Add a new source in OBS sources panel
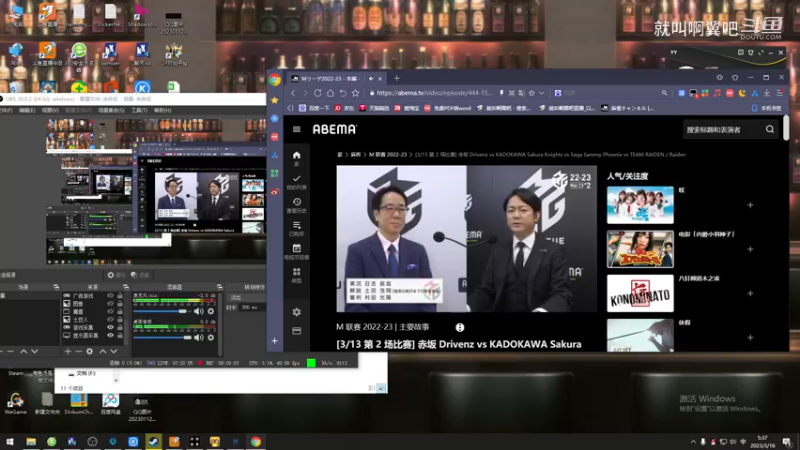800x450 pixels. click(67, 352)
